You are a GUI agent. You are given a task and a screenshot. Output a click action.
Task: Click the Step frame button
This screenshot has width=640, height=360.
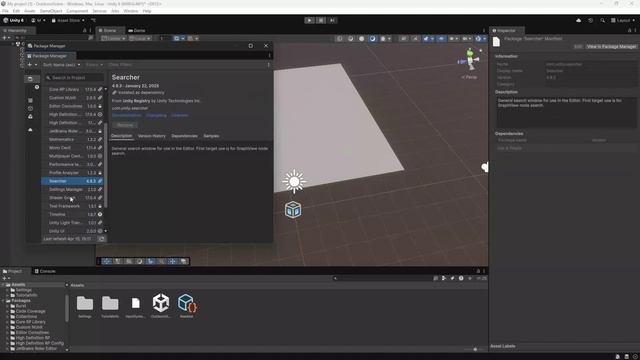(x=332, y=20)
